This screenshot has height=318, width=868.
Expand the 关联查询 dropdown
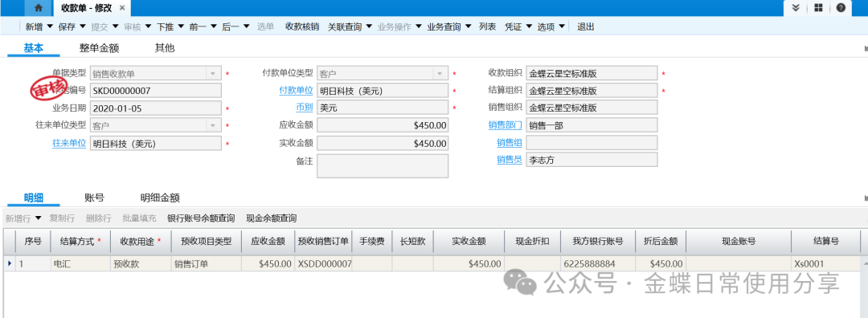pyautogui.click(x=369, y=26)
